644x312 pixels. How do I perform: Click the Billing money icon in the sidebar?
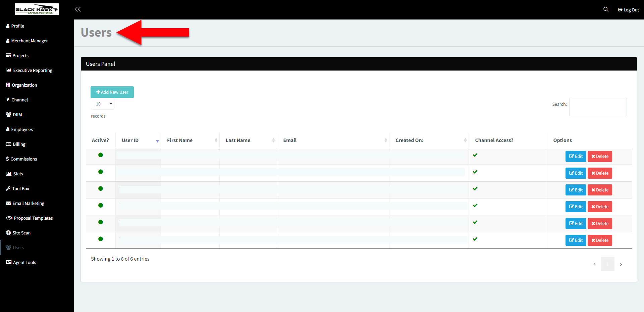[9, 144]
